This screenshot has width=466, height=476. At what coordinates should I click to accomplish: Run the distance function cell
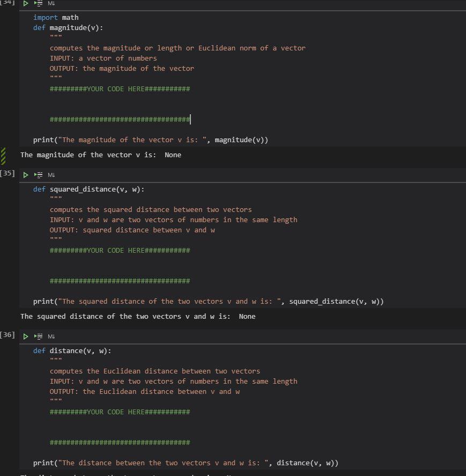click(x=25, y=336)
